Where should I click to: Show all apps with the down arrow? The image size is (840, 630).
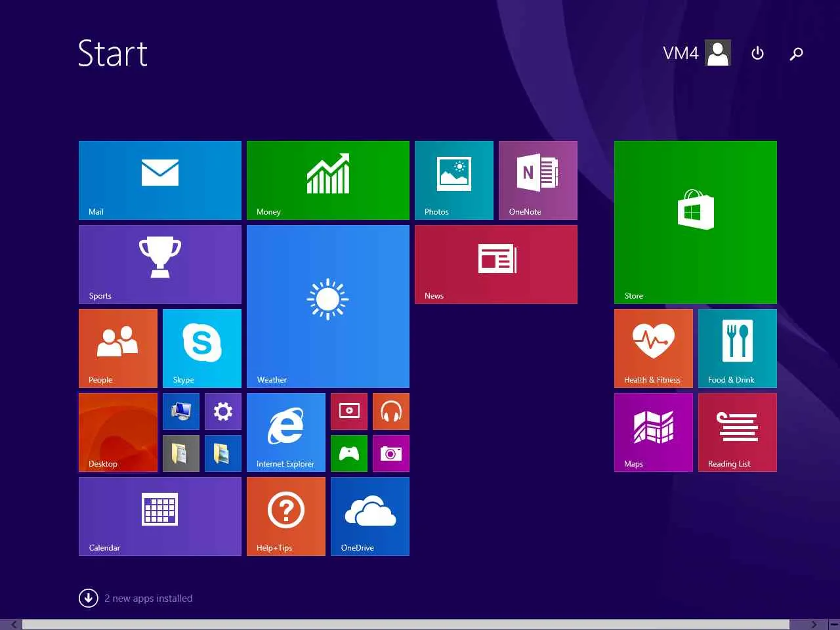click(x=88, y=598)
